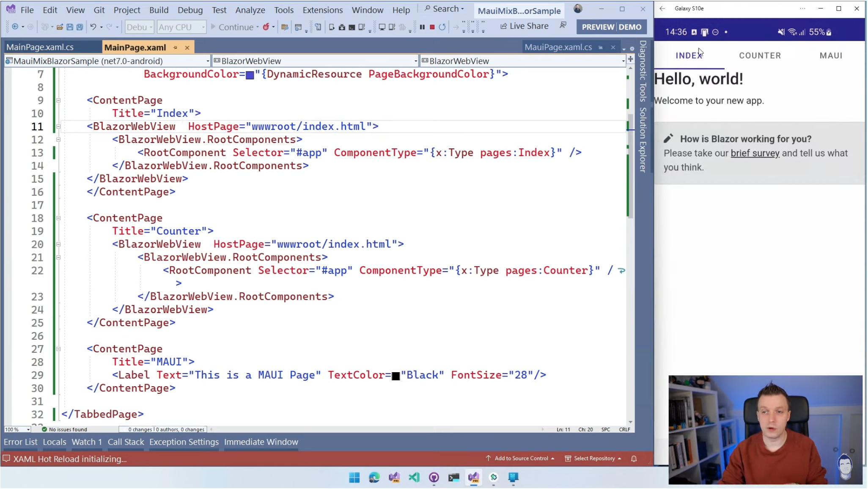The width and height of the screenshot is (868, 489).
Task: Open the Extensions menu
Action: pos(322,10)
